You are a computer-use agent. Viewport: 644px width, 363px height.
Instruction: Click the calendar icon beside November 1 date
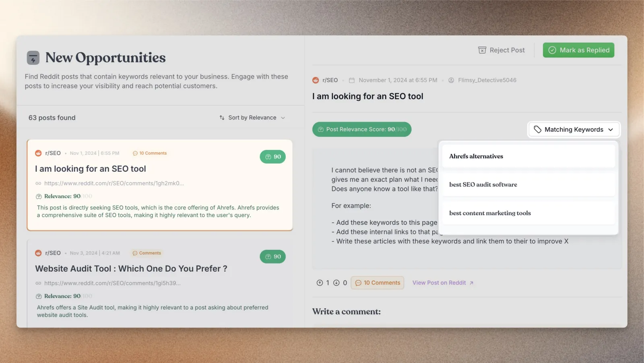tap(352, 80)
